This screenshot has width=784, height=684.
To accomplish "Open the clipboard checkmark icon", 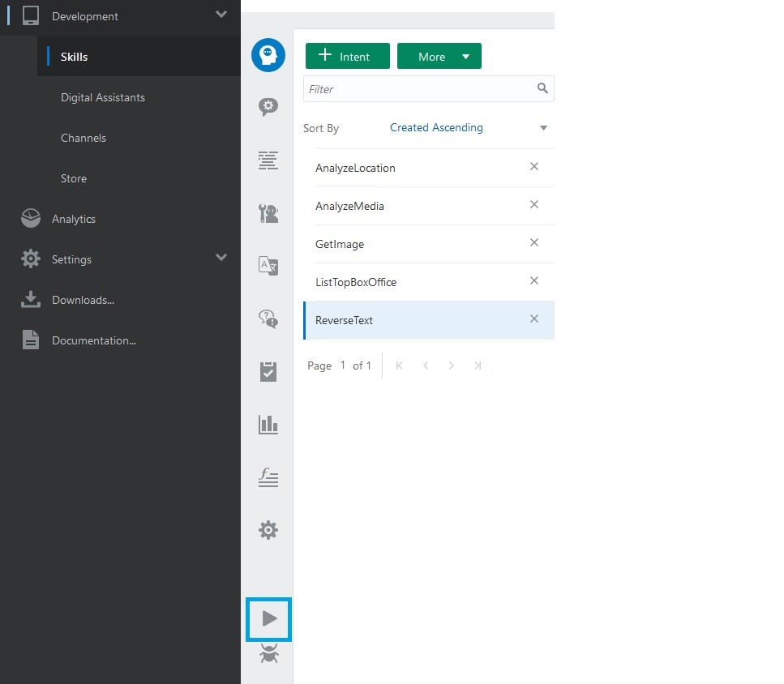I will pyautogui.click(x=268, y=371).
